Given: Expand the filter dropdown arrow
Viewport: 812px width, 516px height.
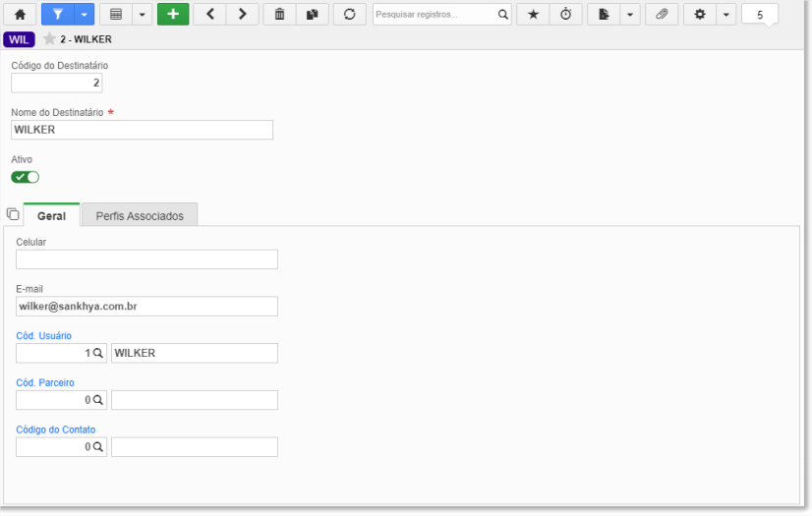Looking at the screenshot, I should 84,15.
